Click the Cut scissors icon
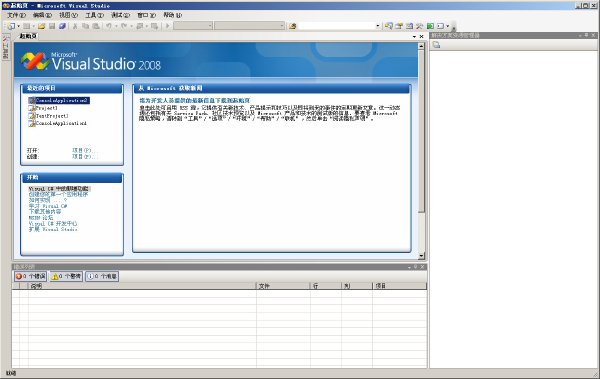 click(75, 26)
